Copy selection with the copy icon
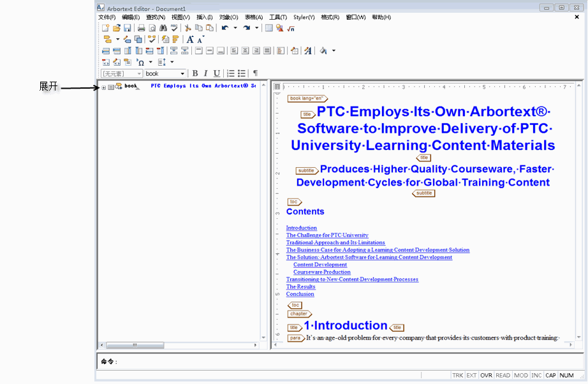 (199, 28)
